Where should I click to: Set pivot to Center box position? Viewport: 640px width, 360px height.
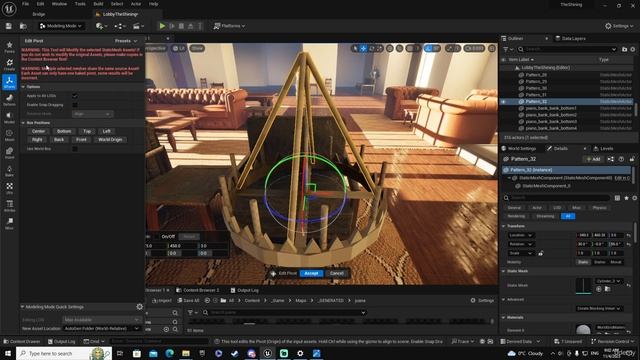pos(38,131)
